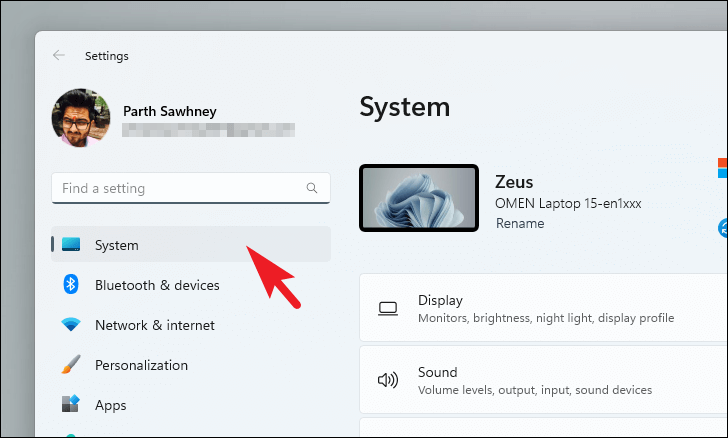Viewport: 728px width, 438px height.
Task: Click the Personalization paintbrush icon
Action: (71, 365)
